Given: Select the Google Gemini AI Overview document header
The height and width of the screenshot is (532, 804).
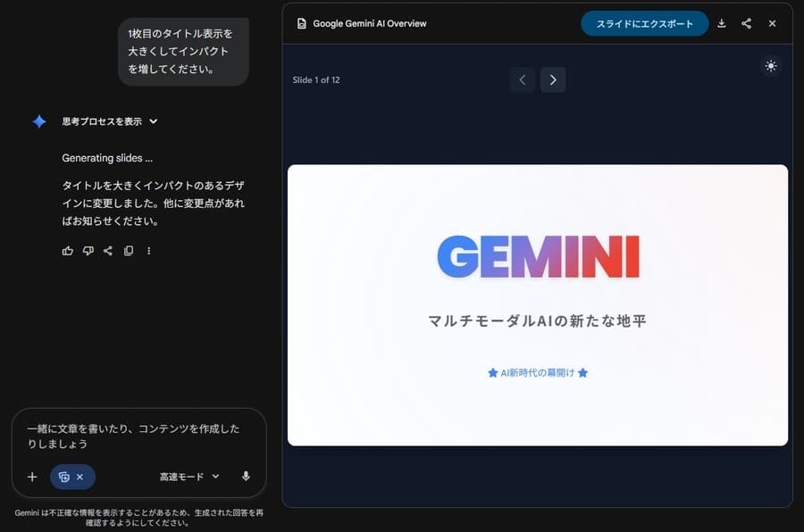Looking at the screenshot, I should (369, 23).
